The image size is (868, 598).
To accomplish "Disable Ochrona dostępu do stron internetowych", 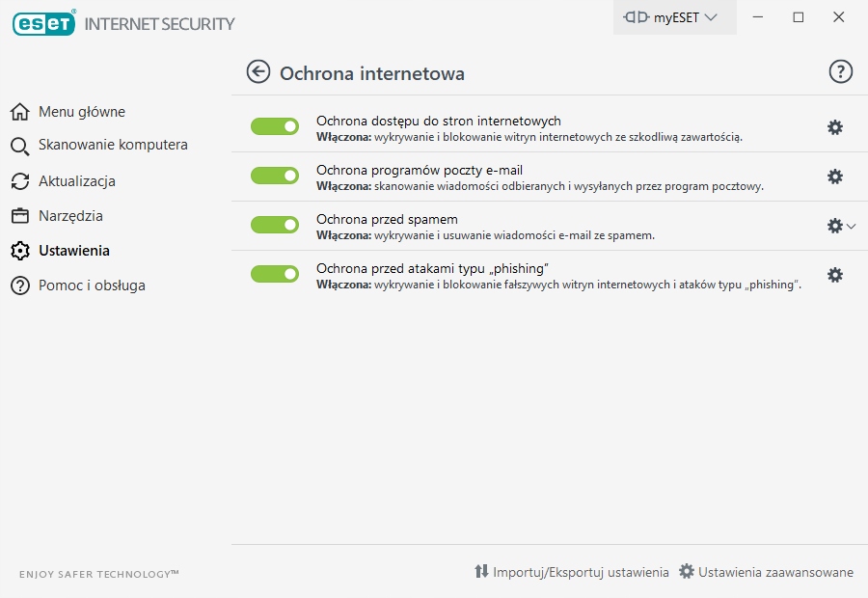I will tap(275, 126).
